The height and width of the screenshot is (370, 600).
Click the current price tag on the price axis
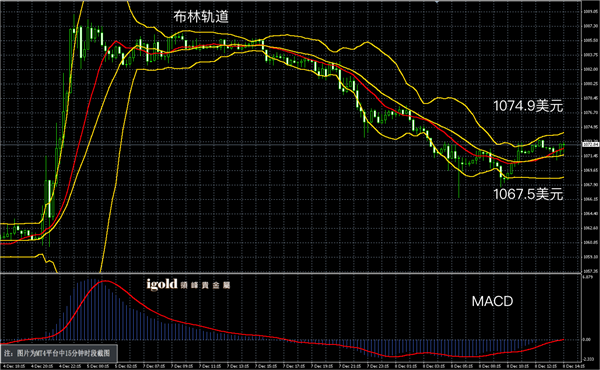[590, 144]
